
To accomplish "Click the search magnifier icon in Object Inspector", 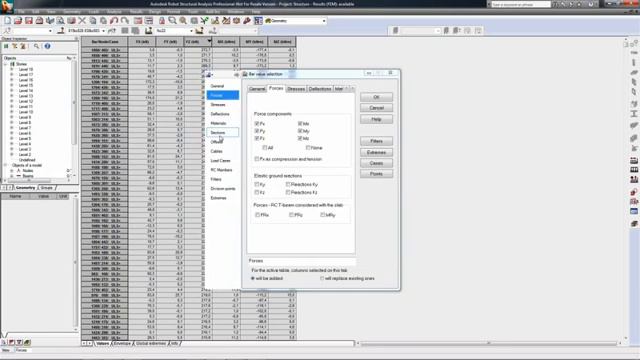I will click(36, 46).
